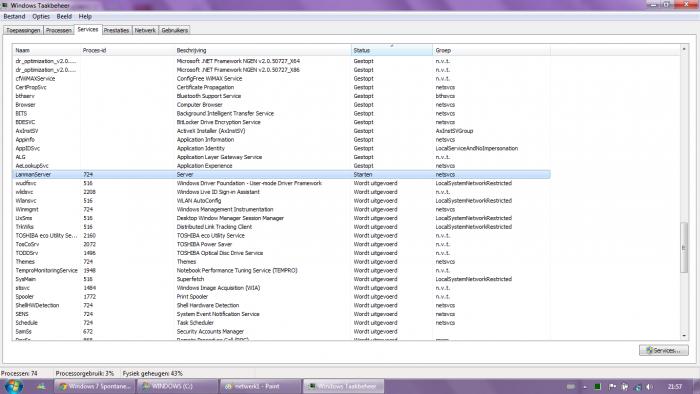Select the SysMain service row
Image resolution: width=700 pixels, height=394 pixels.
point(281,279)
